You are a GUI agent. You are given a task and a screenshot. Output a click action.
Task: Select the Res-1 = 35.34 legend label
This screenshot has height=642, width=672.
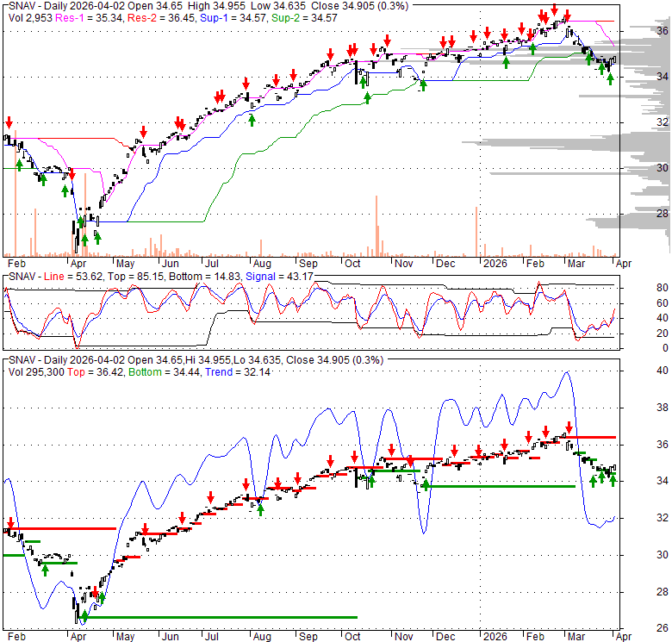tap(88, 16)
